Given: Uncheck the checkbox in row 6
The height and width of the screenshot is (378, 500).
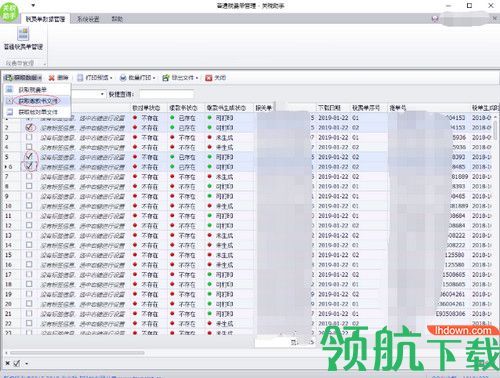Looking at the screenshot, I should [x=29, y=166].
